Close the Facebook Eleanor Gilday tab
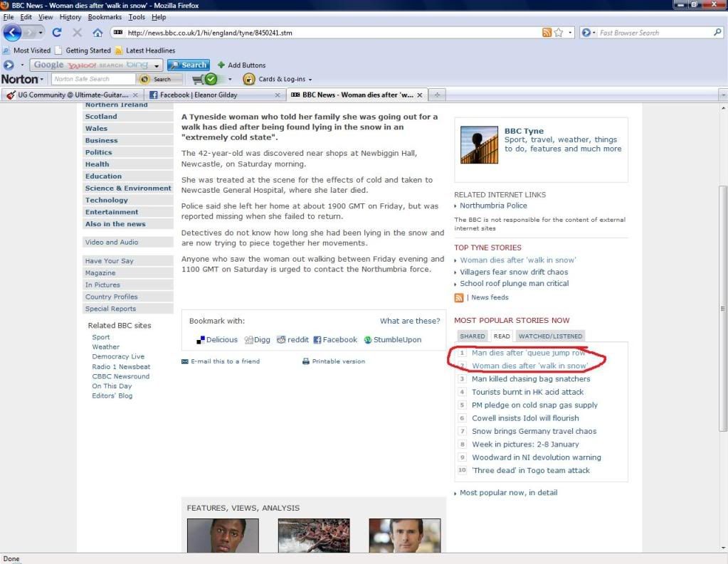 277,95
